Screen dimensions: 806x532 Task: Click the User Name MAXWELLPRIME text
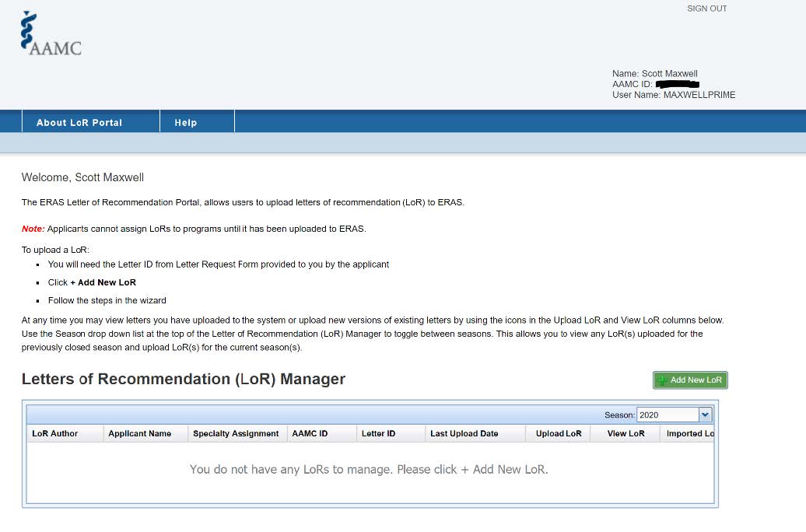(x=674, y=95)
